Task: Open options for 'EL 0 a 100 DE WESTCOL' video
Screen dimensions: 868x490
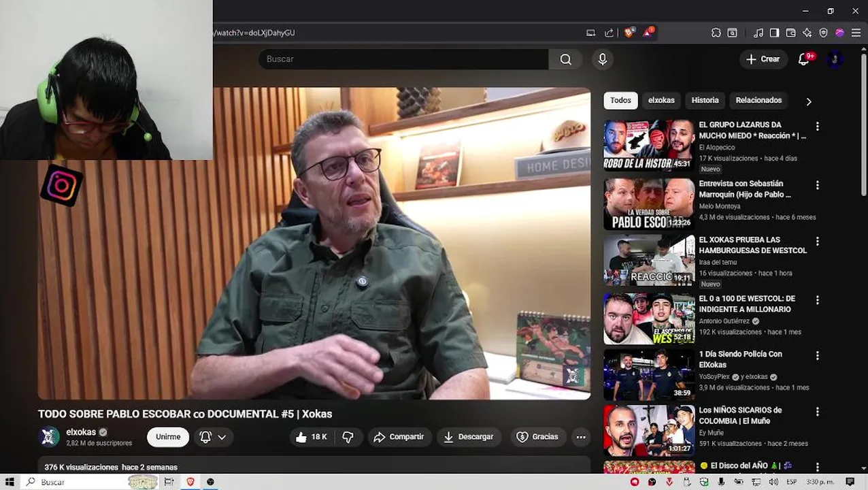Action: (x=817, y=300)
